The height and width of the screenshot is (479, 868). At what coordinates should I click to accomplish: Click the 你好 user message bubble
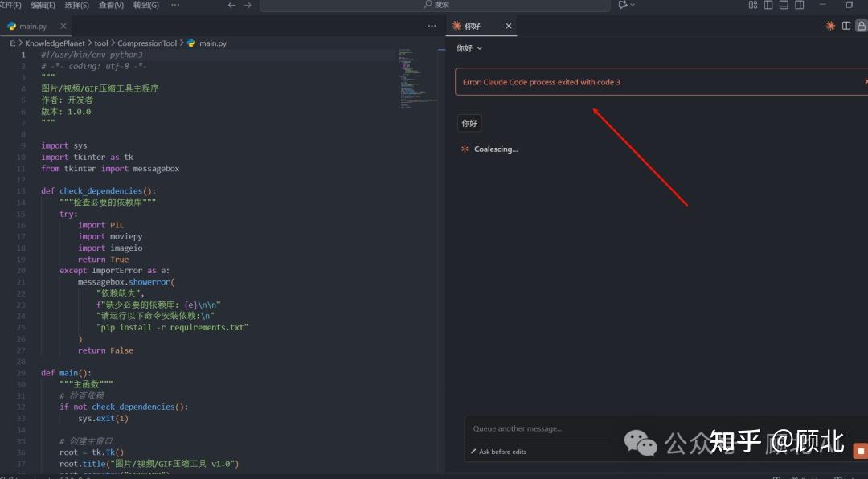pyautogui.click(x=469, y=123)
